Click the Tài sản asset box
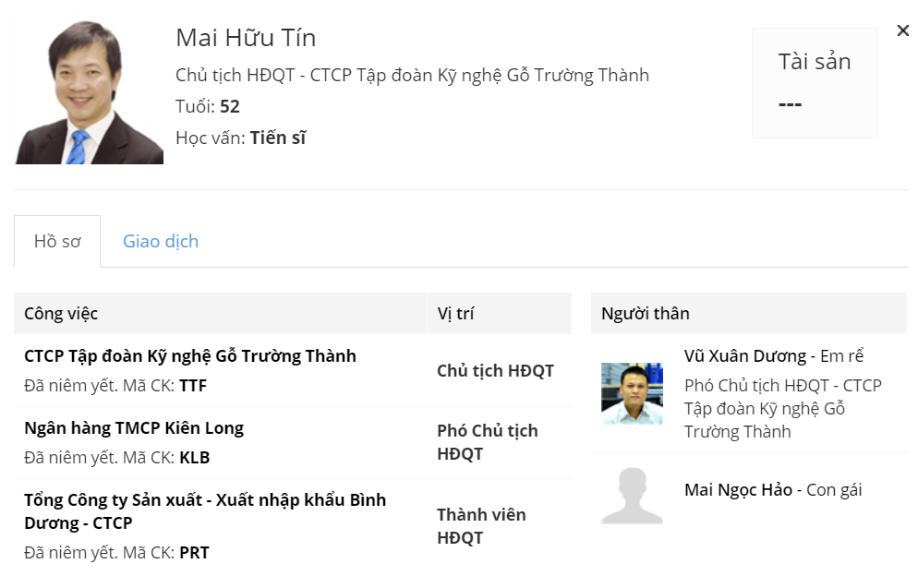918x588 pixels. tap(814, 83)
